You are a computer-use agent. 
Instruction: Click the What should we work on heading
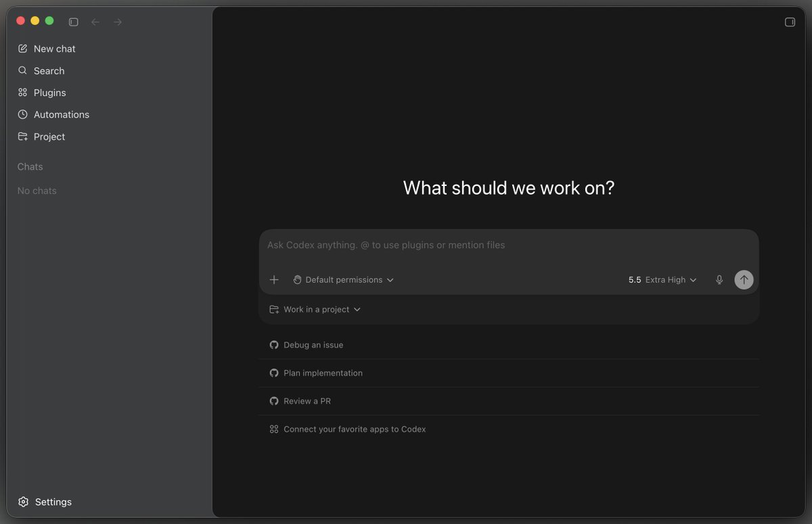509,188
